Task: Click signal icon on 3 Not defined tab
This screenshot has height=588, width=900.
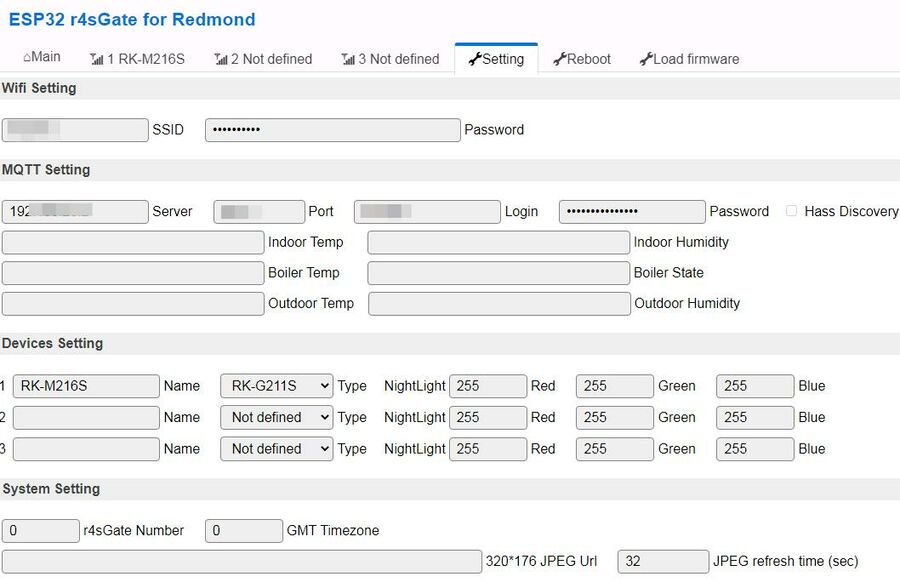Action: [348, 60]
